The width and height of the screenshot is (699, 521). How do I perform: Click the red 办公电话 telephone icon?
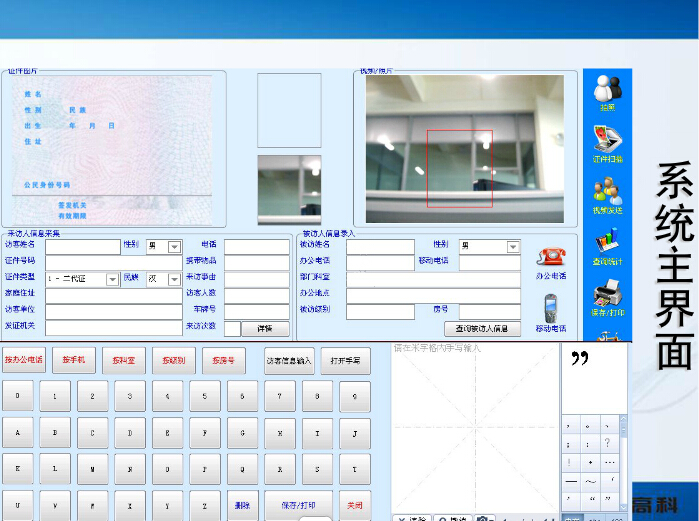point(550,258)
